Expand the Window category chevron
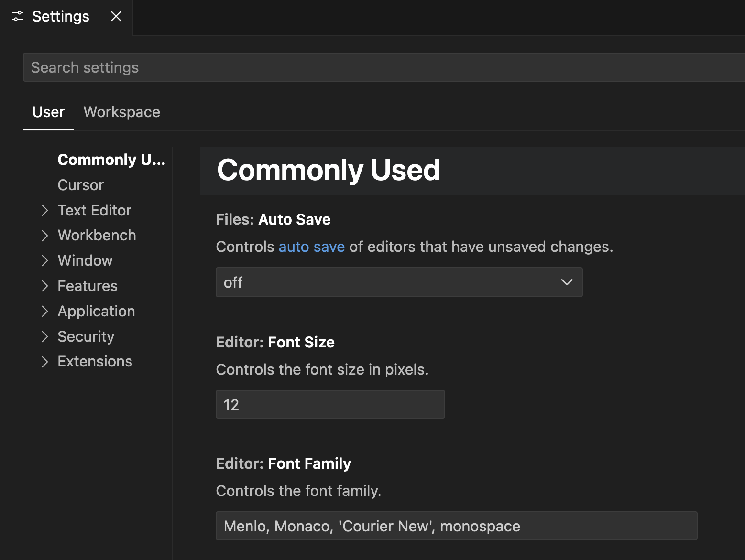This screenshot has width=745, height=560. (x=44, y=260)
